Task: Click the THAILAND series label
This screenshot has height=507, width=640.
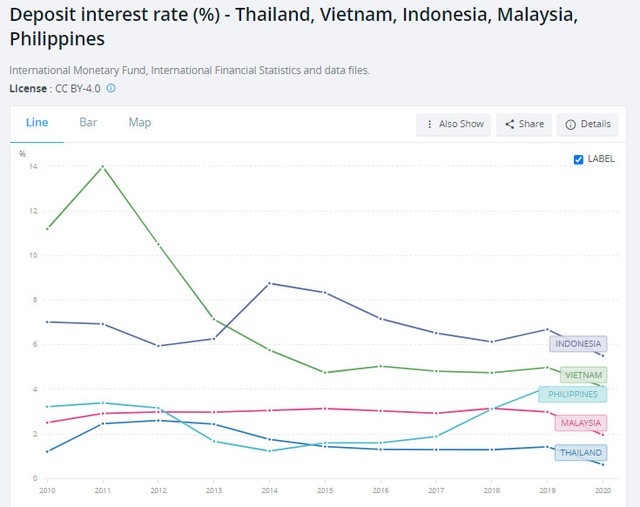Action: pos(580,452)
